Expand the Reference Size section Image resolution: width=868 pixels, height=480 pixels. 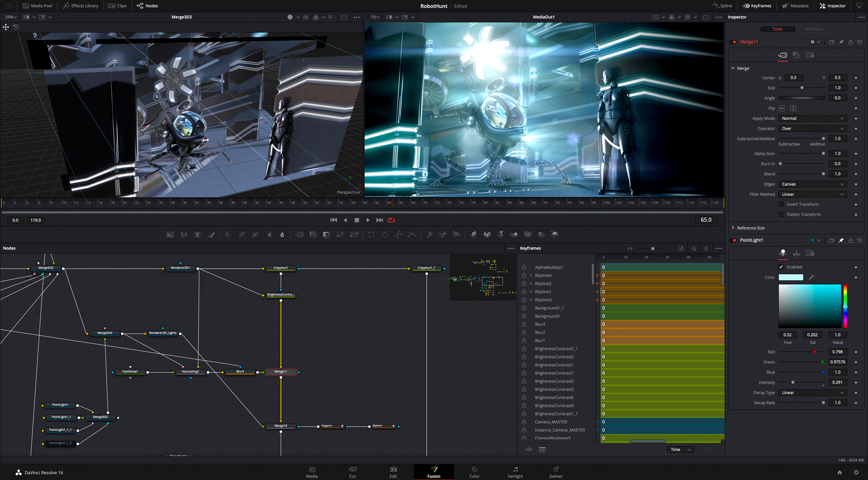pos(733,227)
